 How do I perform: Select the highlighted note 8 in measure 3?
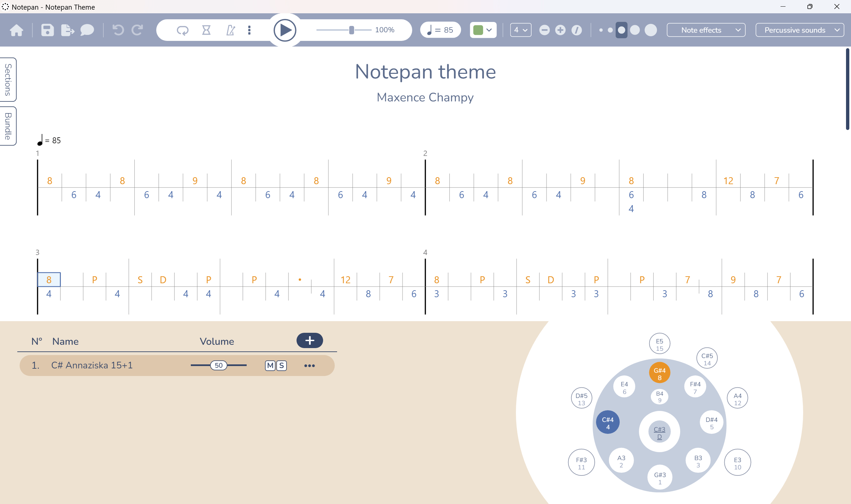tap(49, 280)
